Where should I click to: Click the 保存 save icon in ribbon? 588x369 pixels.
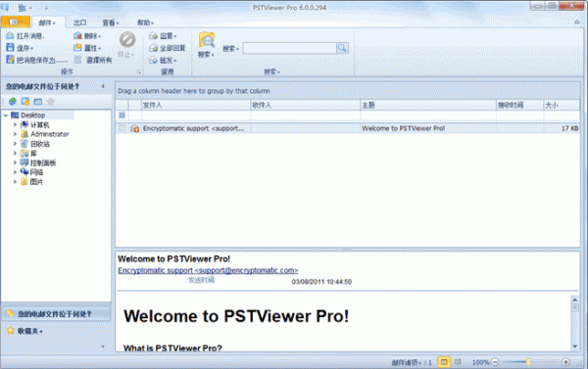10,48
